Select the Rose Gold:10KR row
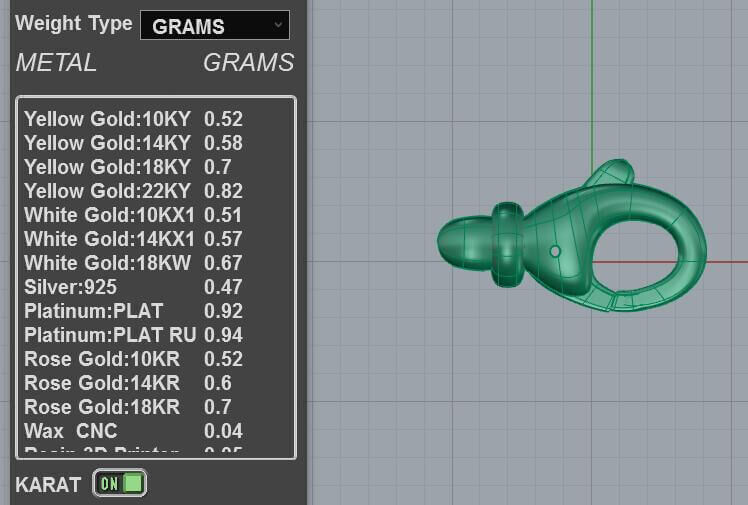The height and width of the screenshot is (505, 748). pos(134,359)
